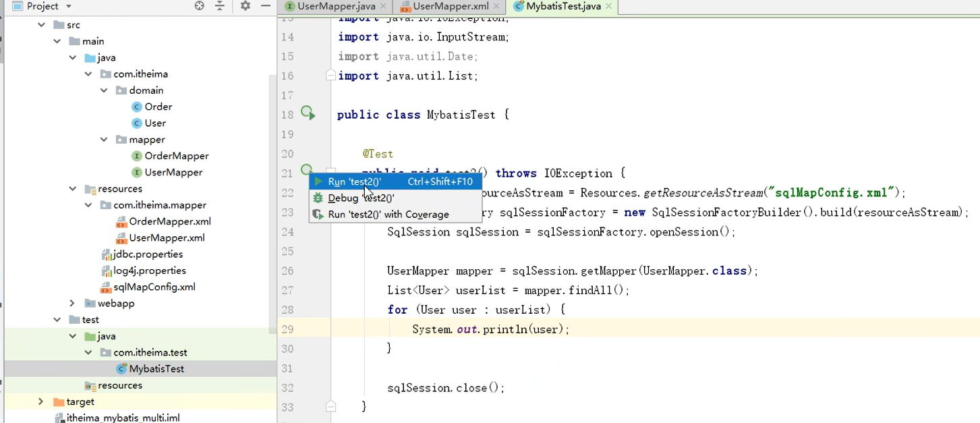The image size is (980, 423).
Task: Collapse the main folder in project tree
Action: (57, 40)
